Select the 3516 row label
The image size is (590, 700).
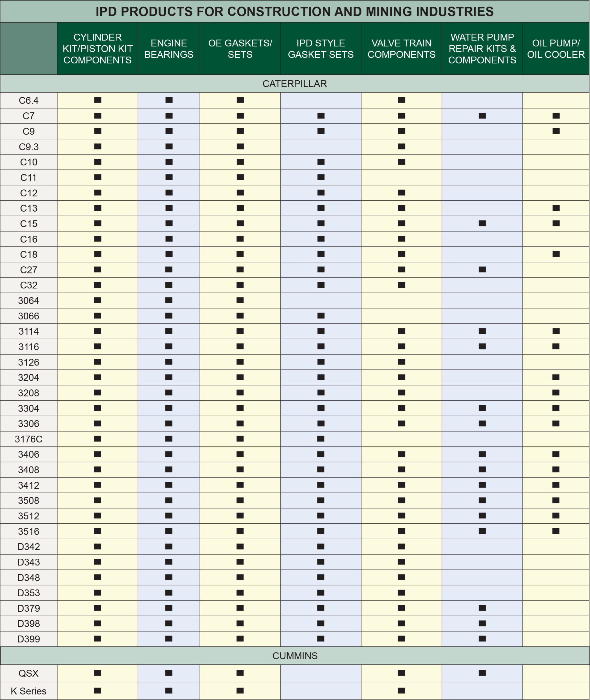[x=29, y=531]
